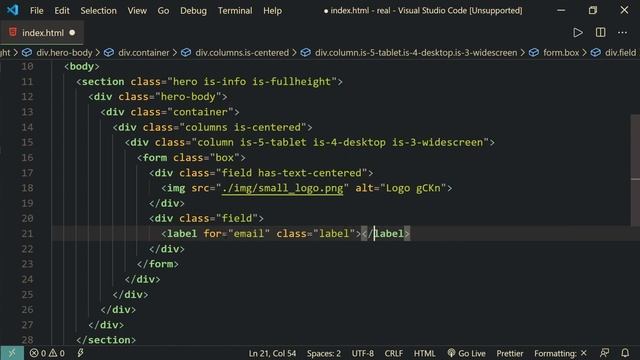Click the editor vertical scrollbar thumb

(x=635, y=171)
